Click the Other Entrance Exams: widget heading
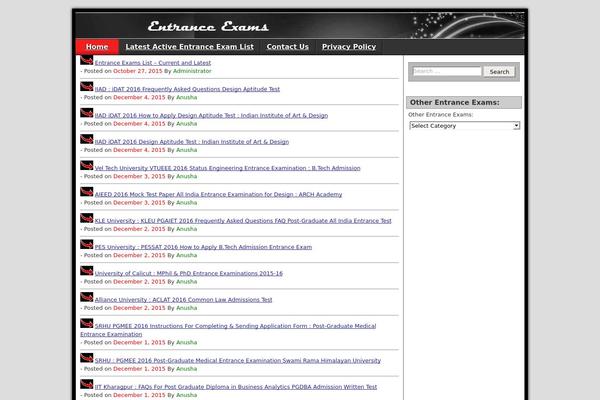Screen dimensions: 600x400 464,103
